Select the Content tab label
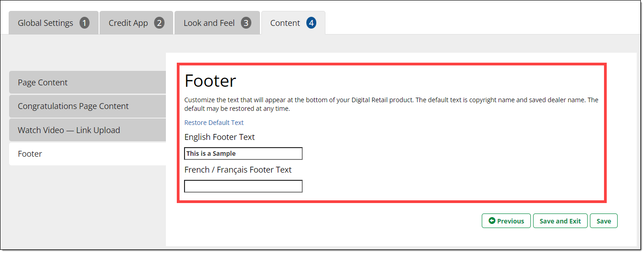 point(285,23)
